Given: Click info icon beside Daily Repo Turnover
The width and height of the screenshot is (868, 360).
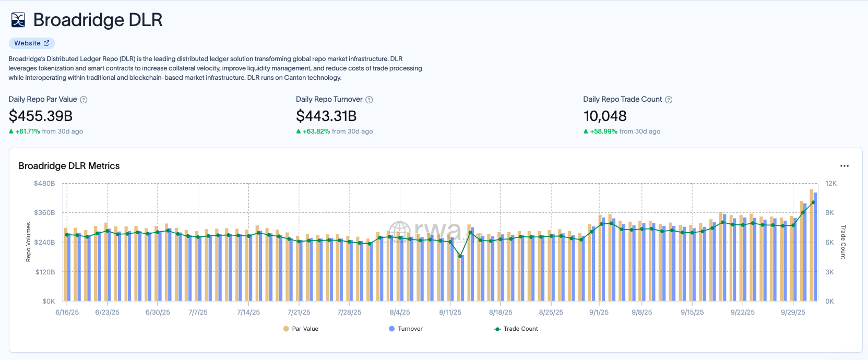Looking at the screenshot, I should [369, 100].
